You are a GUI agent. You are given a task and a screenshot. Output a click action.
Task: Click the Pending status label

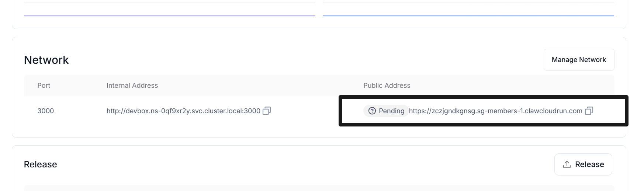coord(391,111)
